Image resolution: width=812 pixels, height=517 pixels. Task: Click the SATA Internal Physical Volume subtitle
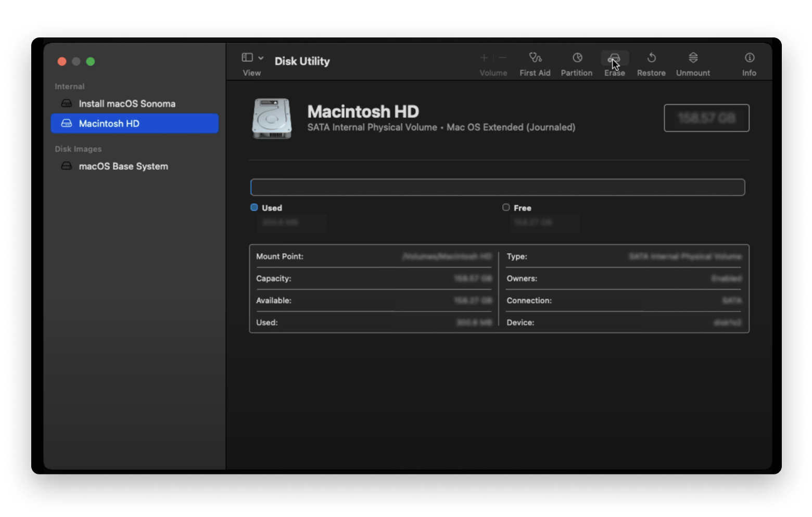pos(441,127)
